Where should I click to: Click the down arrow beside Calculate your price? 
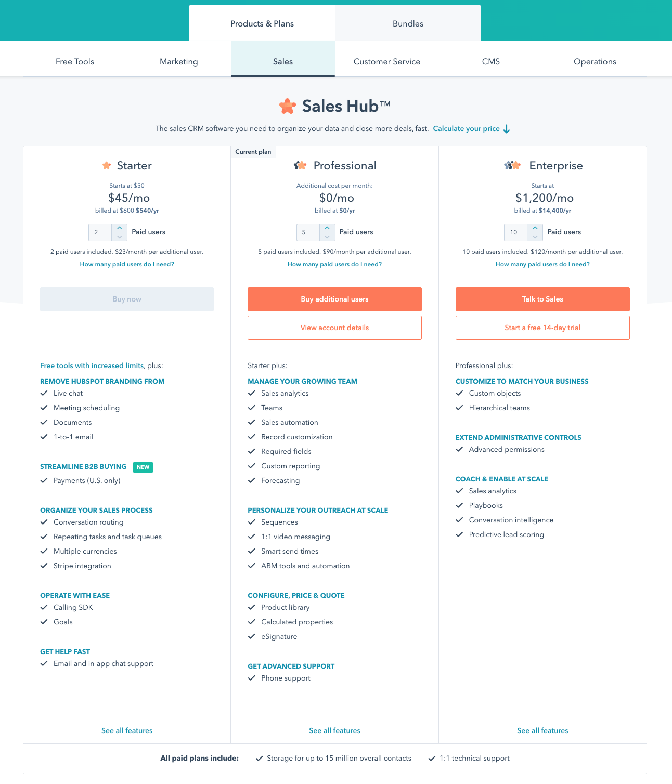507,129
